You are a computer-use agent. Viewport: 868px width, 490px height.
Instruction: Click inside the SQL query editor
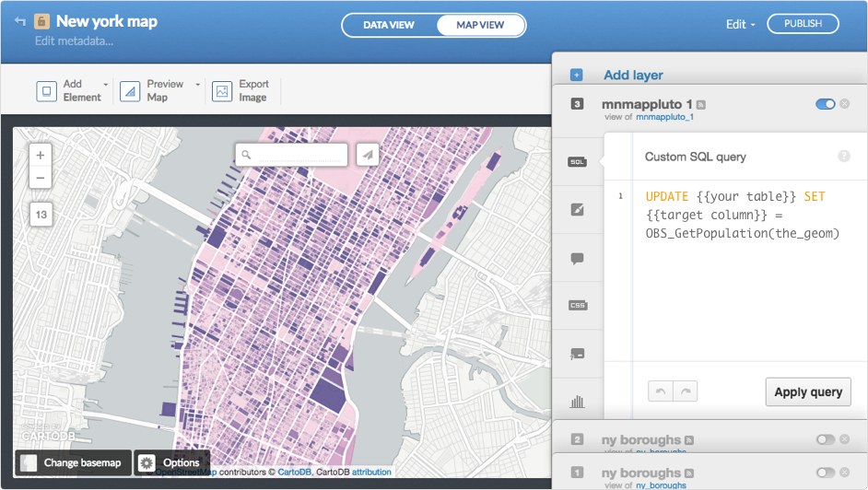coord(749,271)
